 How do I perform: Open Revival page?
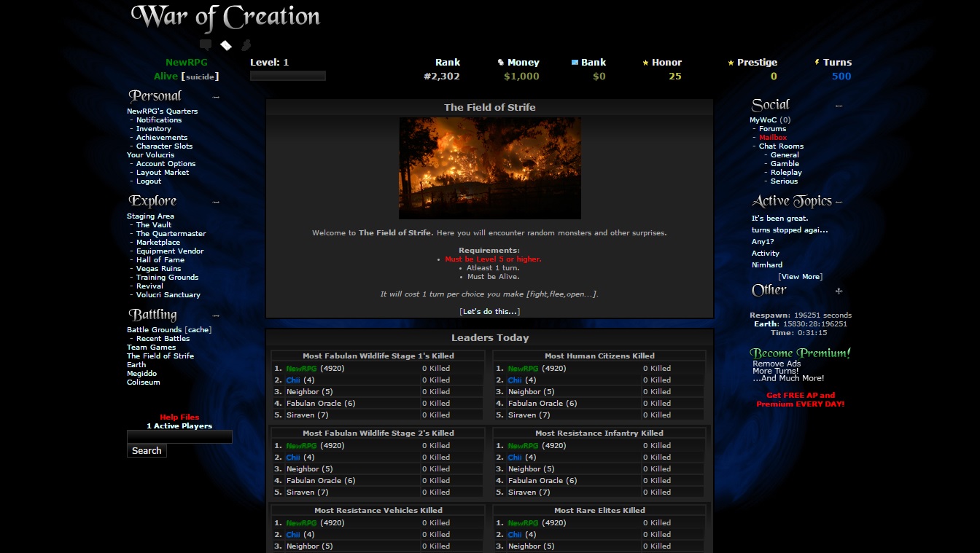point(149,286)
